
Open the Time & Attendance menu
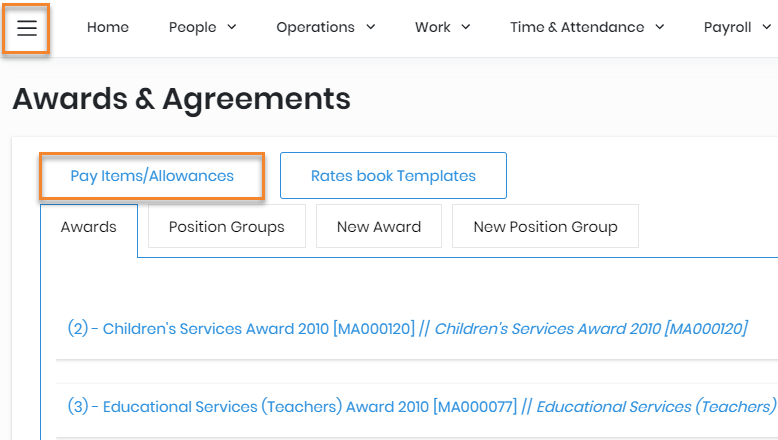coord(577,27)
